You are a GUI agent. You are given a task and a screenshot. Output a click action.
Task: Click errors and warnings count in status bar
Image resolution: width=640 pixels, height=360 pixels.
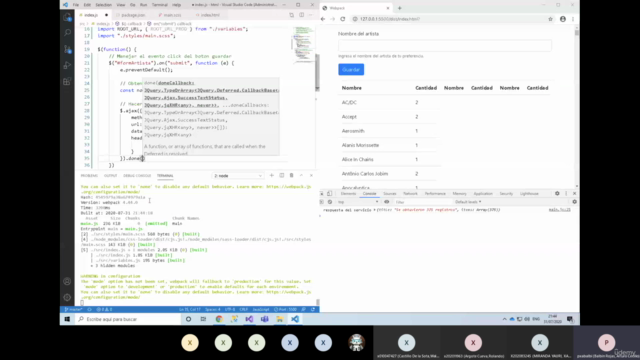(x=104, y=310)
